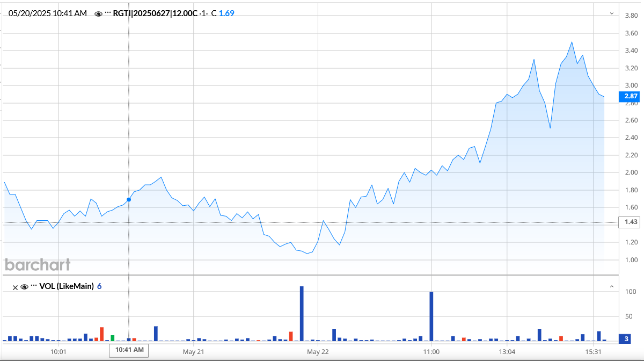Select the 10:41 AM time axis marker
Viewport: 644px width, 361px height.
pyautogui.click(x=128, y=350)
